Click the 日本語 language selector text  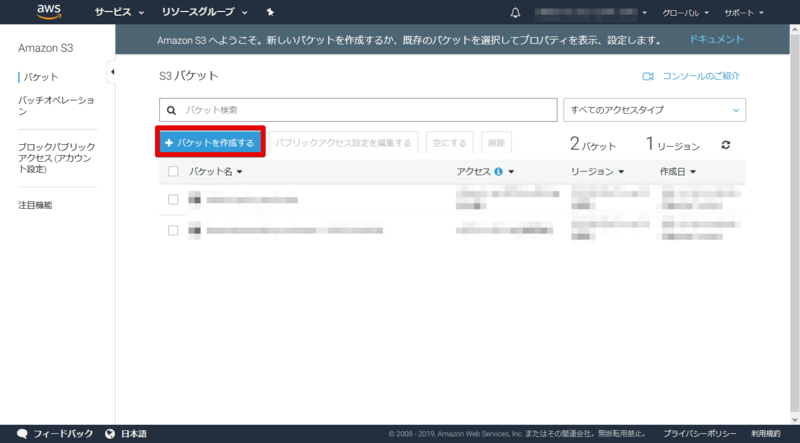pos(134,434)
